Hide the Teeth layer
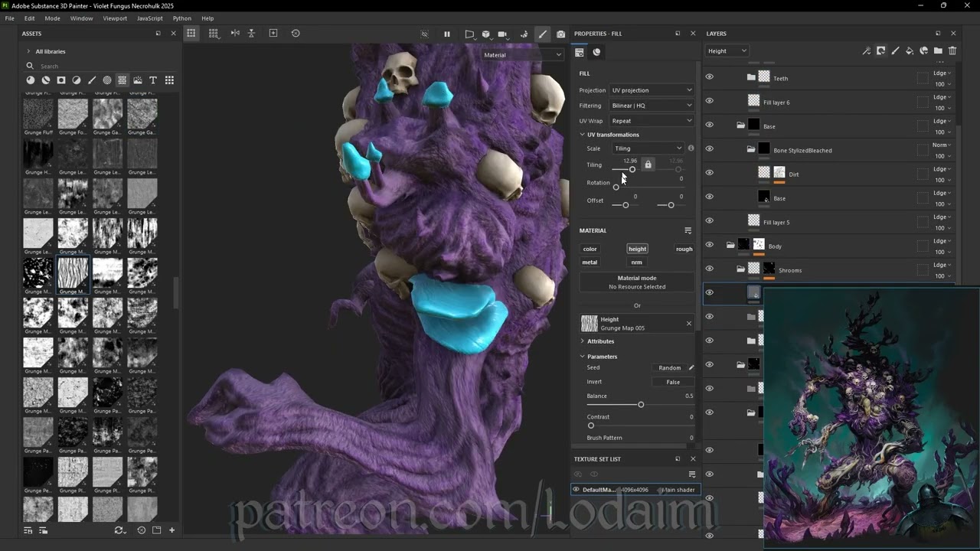Screen dimensions: 980x551 tap(709, 77)
